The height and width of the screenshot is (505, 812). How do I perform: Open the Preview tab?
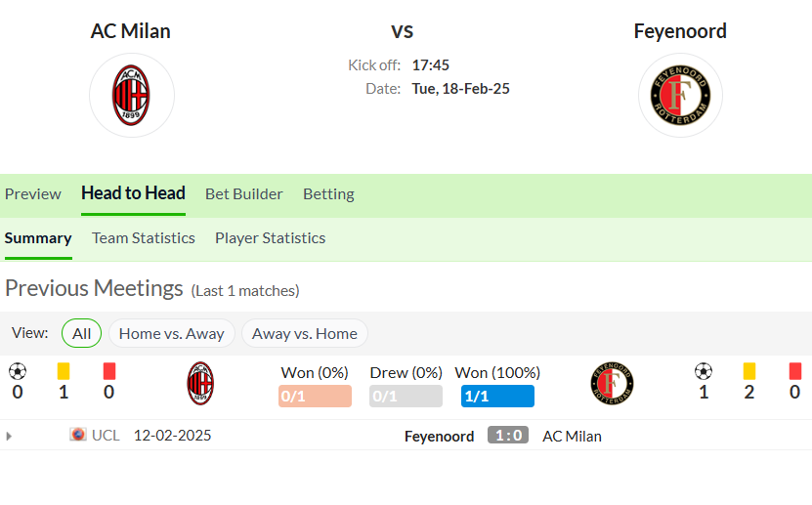click(33, 194)
